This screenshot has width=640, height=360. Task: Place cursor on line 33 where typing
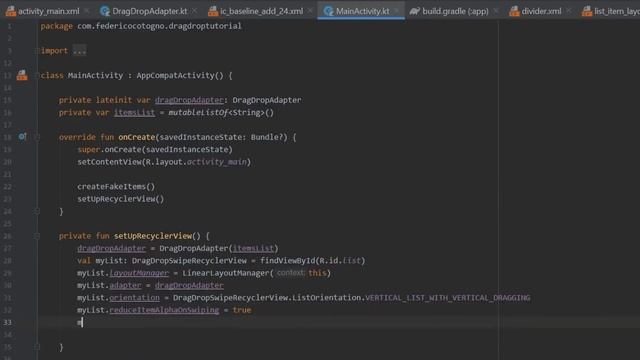82,322
